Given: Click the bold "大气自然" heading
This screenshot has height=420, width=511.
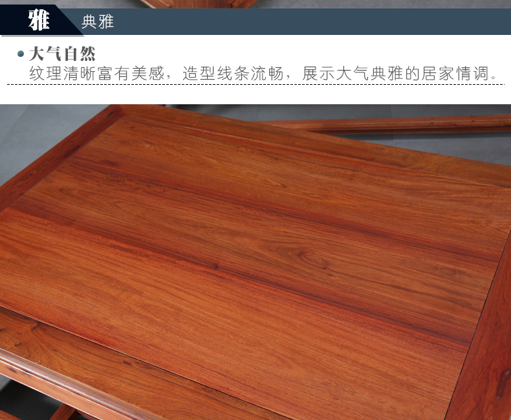Looking at the screenshot, I should (x=62, y=54).
